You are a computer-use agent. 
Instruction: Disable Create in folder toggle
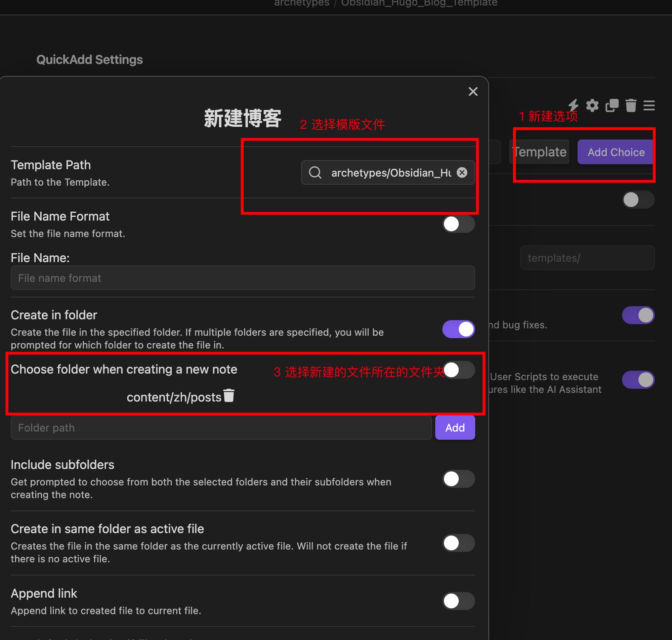[x=458, y=329]
